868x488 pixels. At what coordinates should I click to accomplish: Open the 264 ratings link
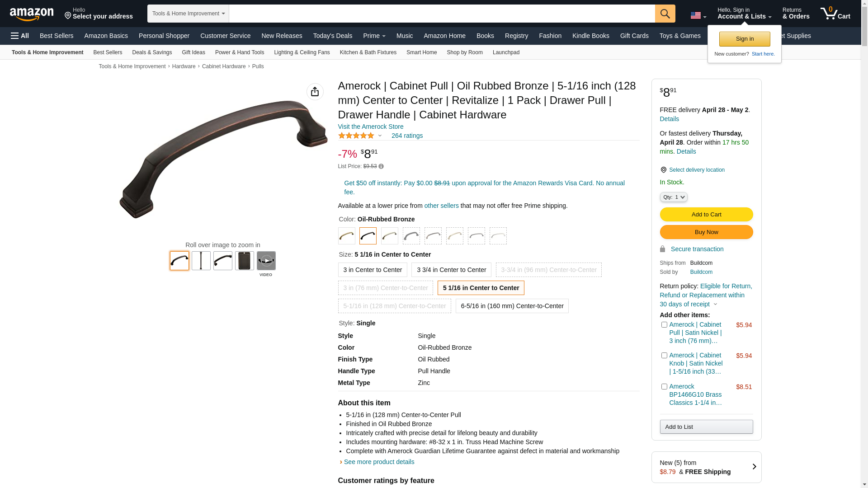click(x=407, y=136)
